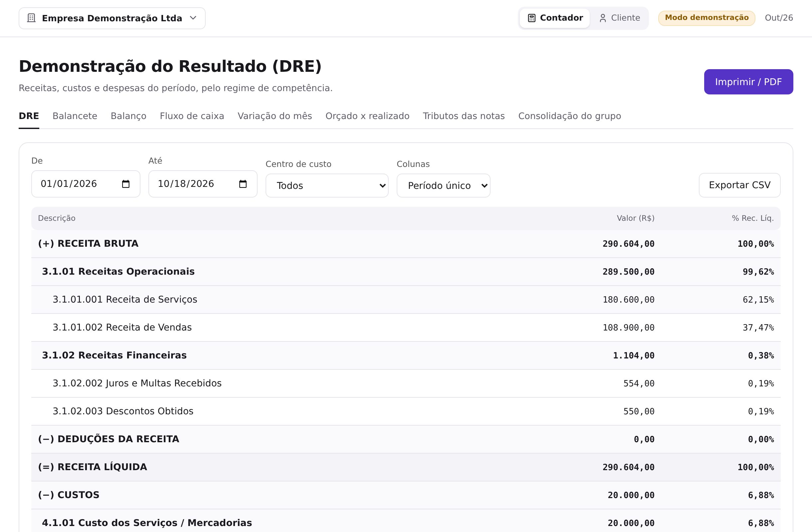
Task: Click the Exportar CSV button
Action: [x=739, y=185]
